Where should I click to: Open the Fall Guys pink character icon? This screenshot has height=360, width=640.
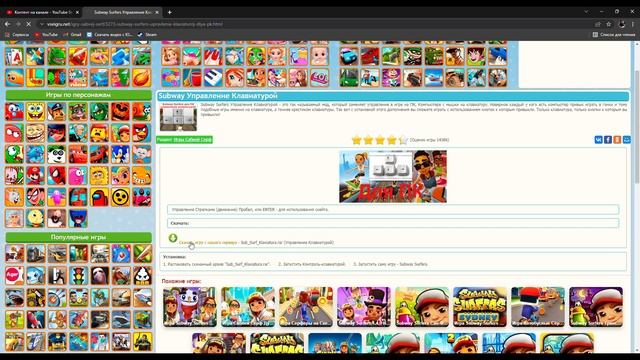coord(57,197)
